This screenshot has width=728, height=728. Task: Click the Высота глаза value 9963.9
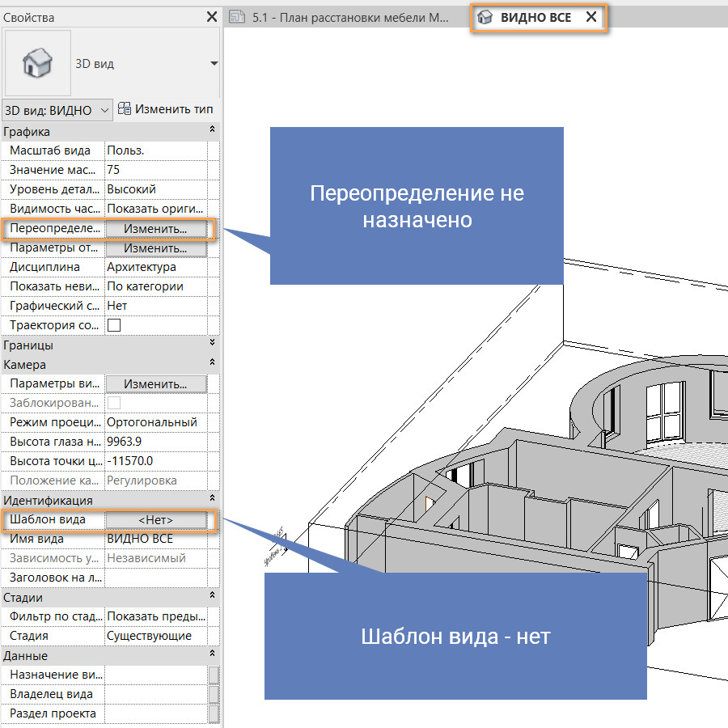coord(156,442)
